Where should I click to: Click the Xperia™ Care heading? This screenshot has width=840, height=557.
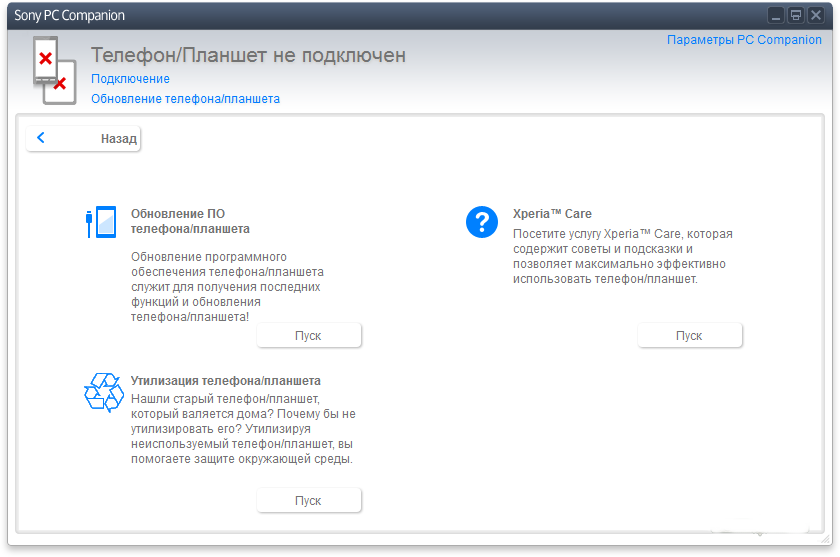(552, 214)
